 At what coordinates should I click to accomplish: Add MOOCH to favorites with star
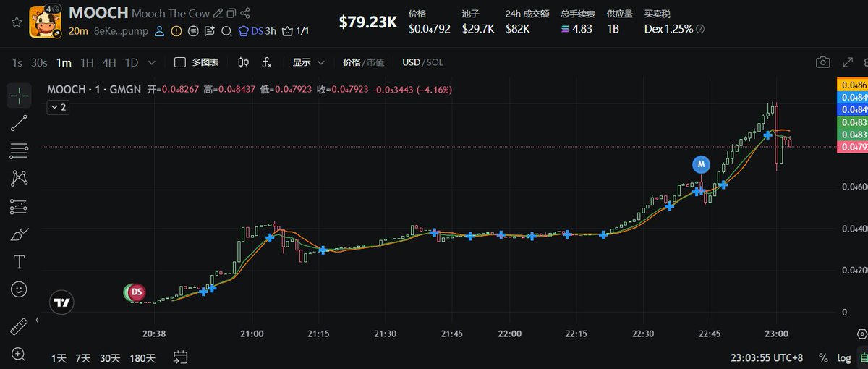14,22
